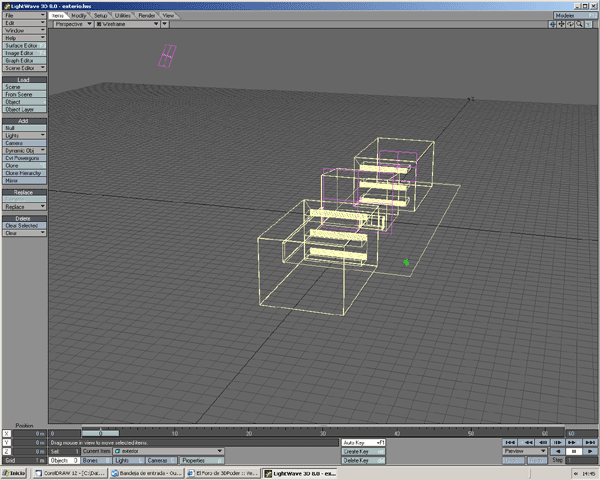Viewport: 600px width, 480px height.
Task: Open the Image Editor
Action: tap(24, 53)
